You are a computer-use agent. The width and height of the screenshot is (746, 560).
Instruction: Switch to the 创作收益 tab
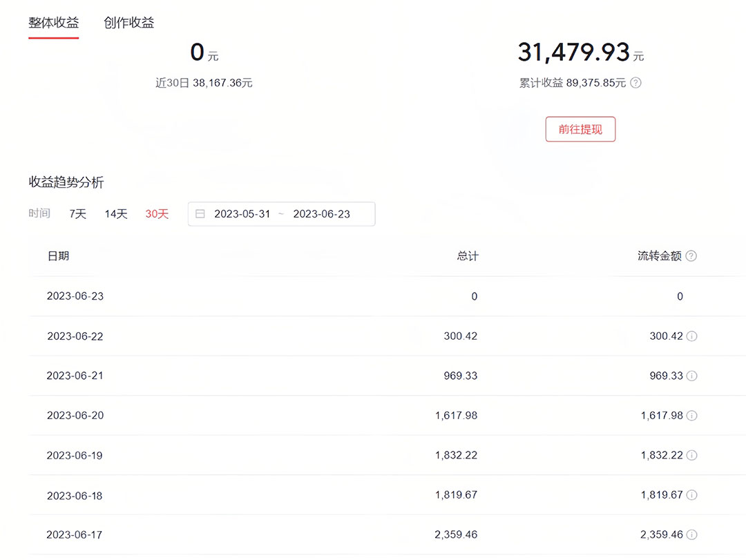tap(128, 22)
